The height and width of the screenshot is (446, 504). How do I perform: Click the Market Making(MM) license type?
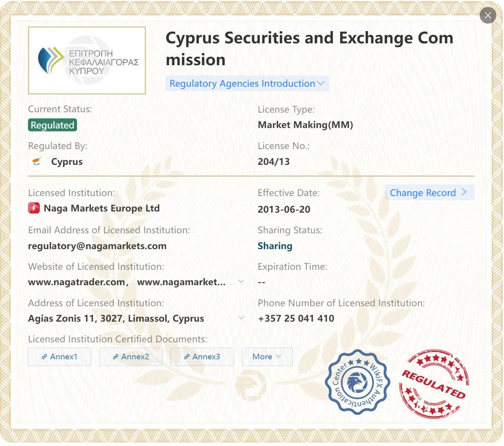pyautogui.click(x=305, y=125)
